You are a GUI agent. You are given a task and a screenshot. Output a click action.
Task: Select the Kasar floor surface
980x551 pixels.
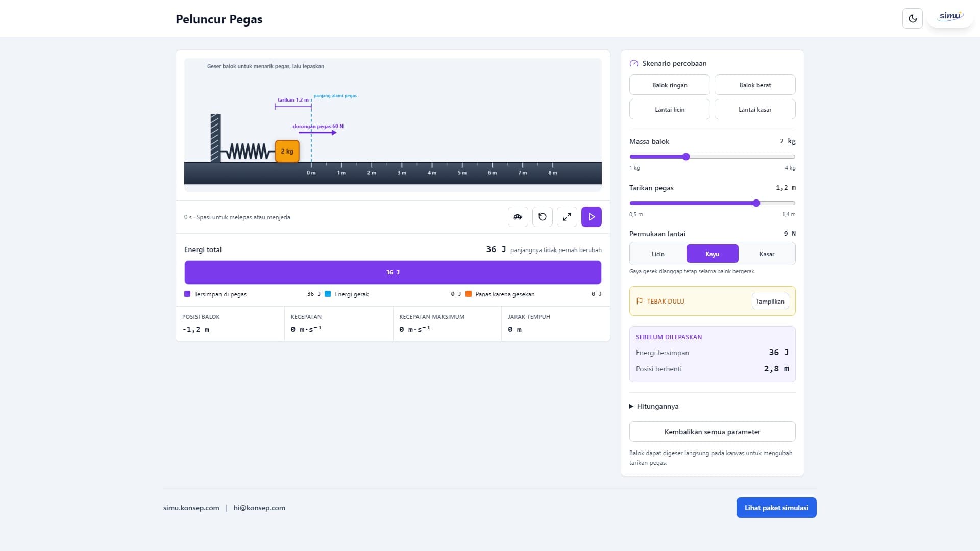click(767, 254)
